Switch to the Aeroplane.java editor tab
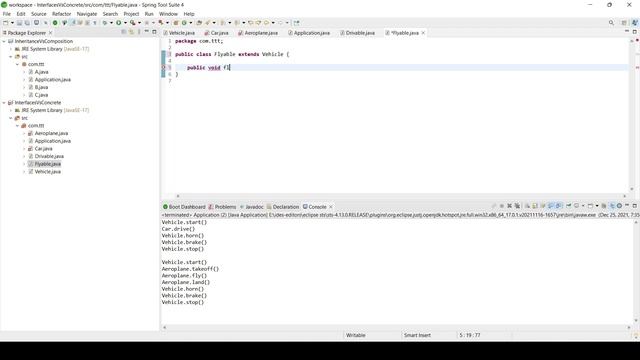The height and width of the screenshot is (360, 640). coord(258,33)
